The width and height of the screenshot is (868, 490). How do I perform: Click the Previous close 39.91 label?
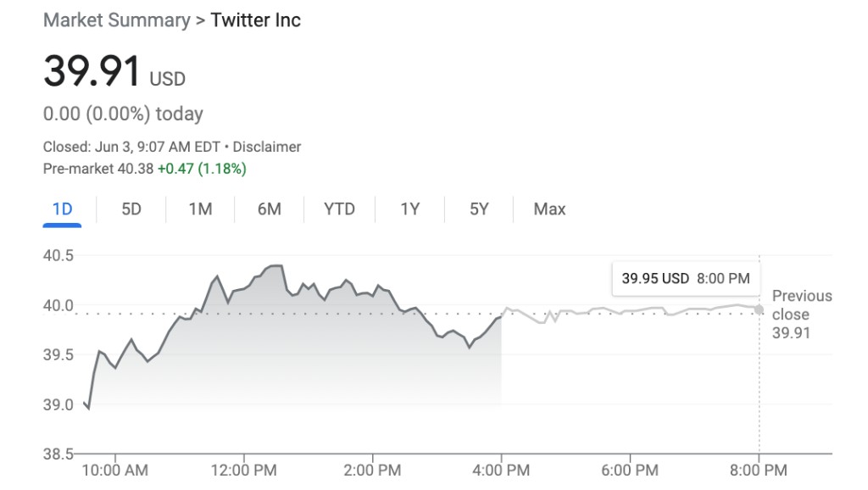pyautogui.click(x=801, y=315)
